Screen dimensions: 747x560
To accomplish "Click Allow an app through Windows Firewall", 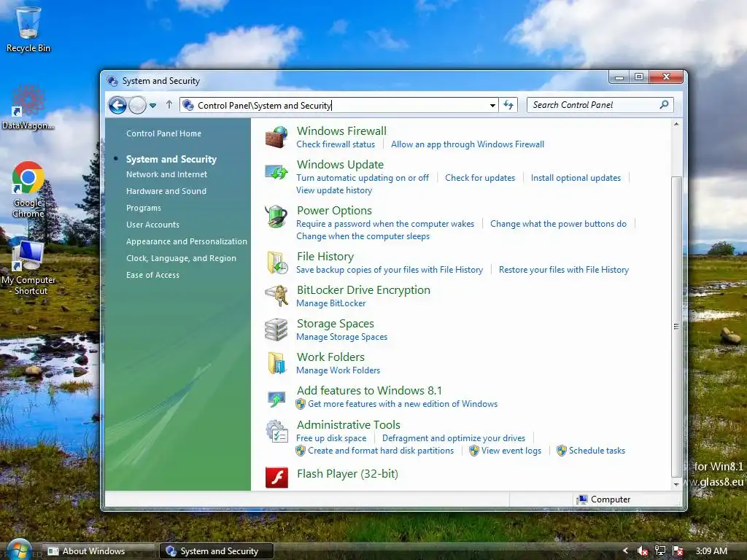I will point(468,144).
